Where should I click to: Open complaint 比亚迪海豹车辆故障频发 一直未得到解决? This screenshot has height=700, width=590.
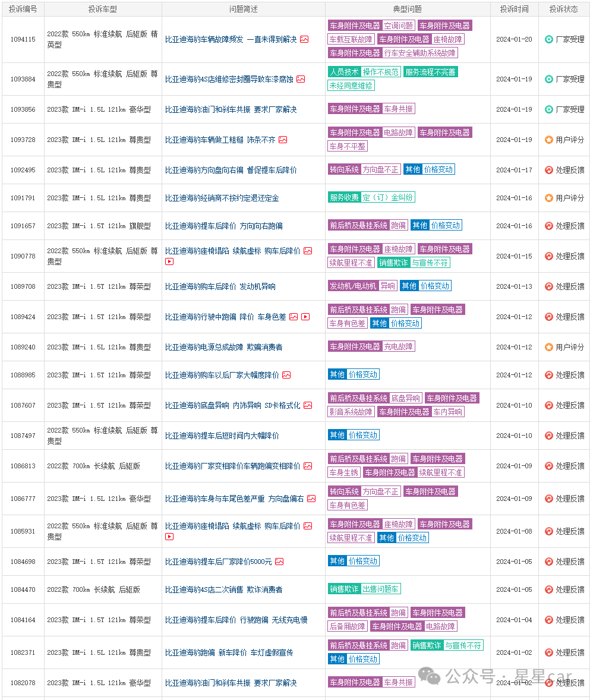coord(231,39)
